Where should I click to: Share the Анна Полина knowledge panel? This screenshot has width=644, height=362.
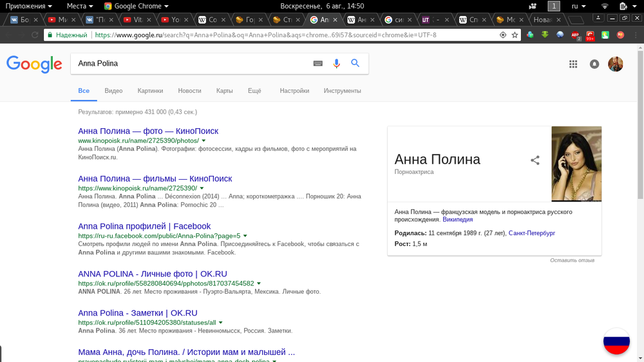(535, 160)
